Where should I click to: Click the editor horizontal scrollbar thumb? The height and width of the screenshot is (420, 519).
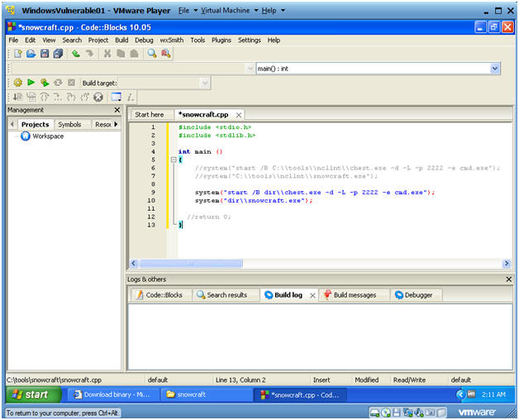click(190, 264)
